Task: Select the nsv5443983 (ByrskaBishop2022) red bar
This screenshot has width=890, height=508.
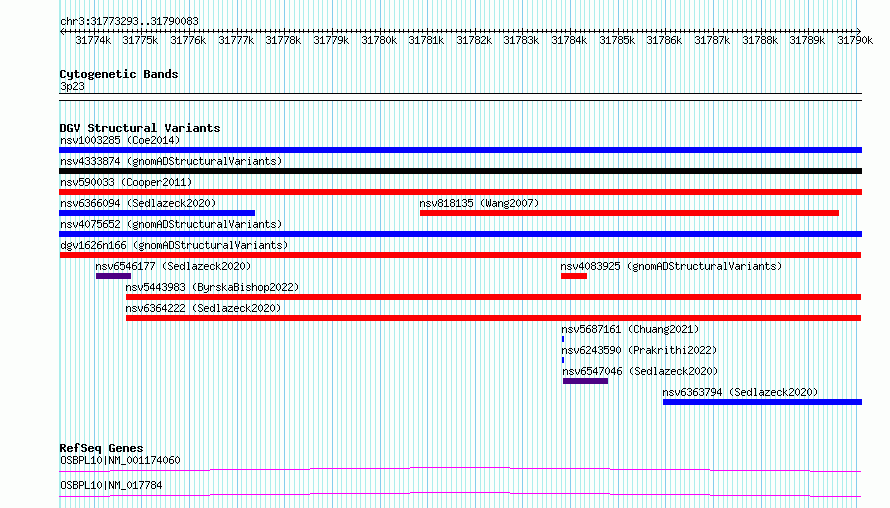Action: [x=493, y=297]
